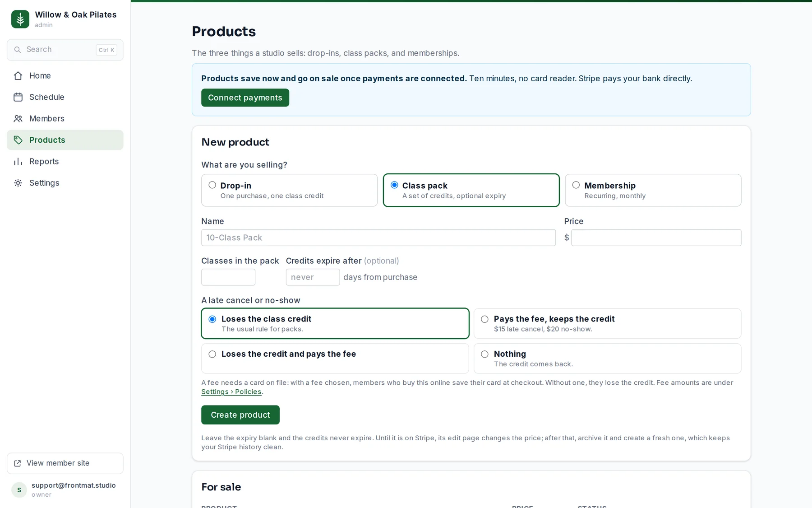Click the Schedule calendar icon

18,97
